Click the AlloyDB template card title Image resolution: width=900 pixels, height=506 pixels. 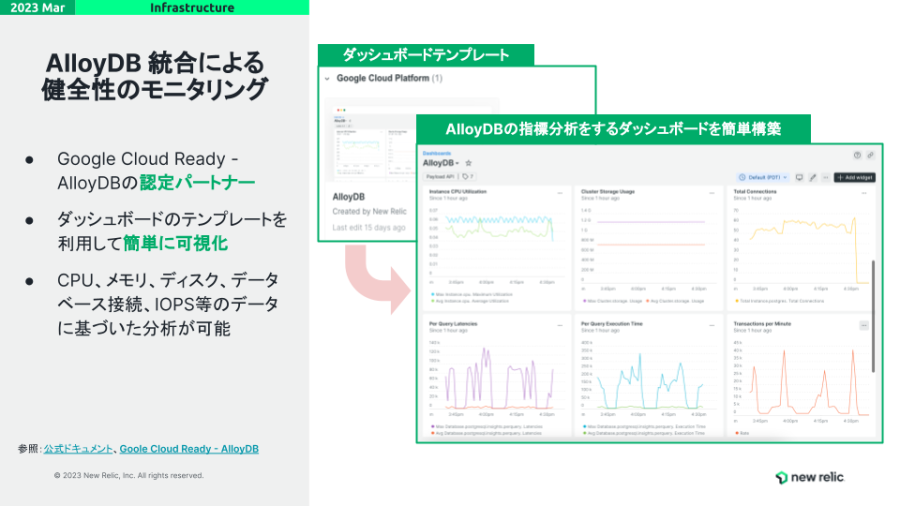pos(348,197)
